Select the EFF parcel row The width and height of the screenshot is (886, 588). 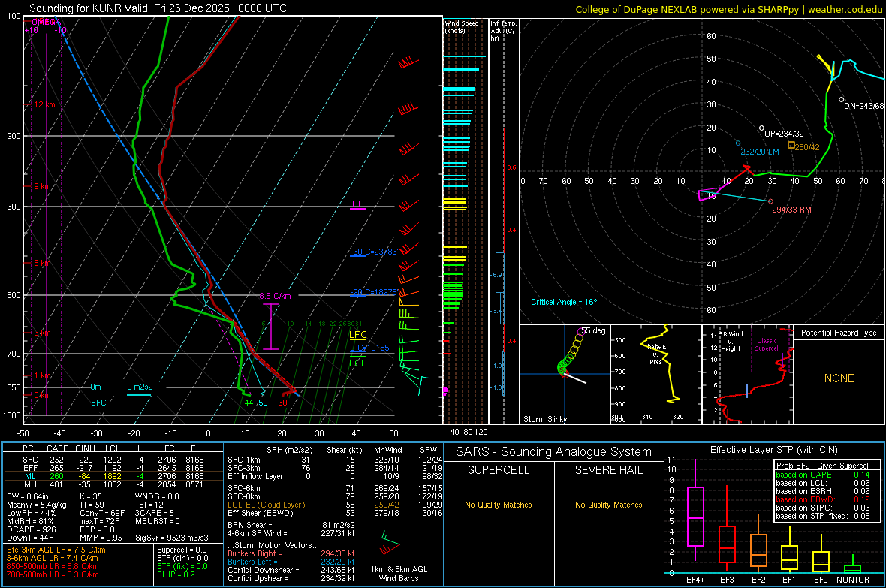pyautogui.click(x=112, y=468)
